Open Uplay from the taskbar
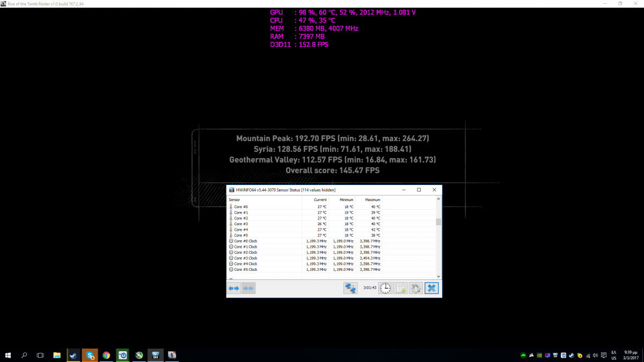This screenshot has width=644, height=362. (122, 355)
